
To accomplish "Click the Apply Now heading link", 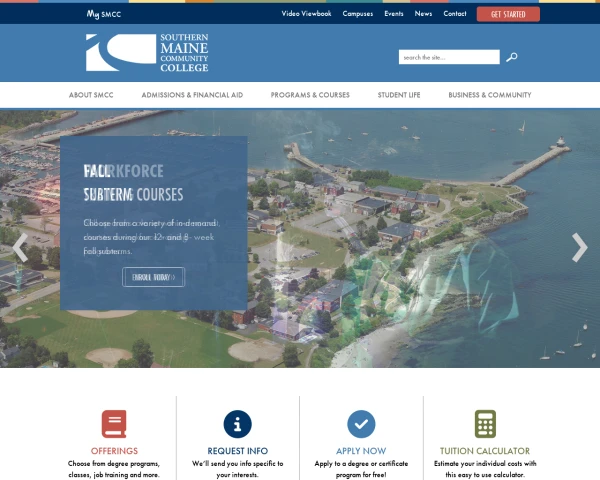I will pyautogui.click(x=361, y=451).
